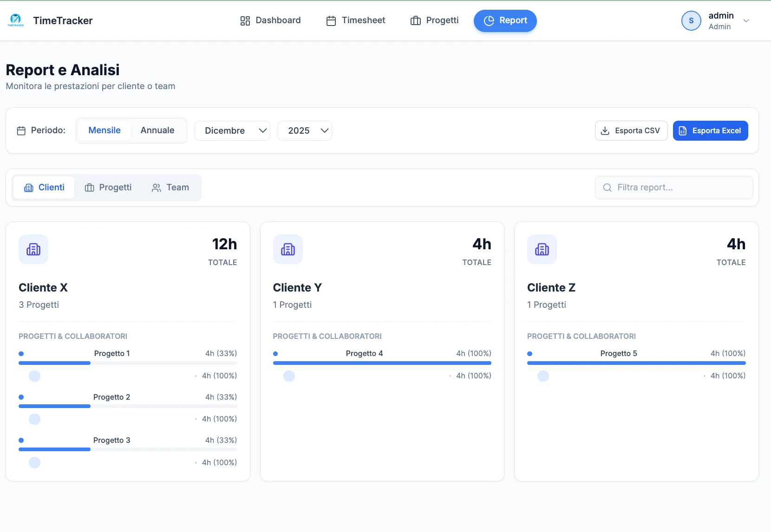Click collaborator avatar under Progetto 1
The width and height of the screenshot is (771, 532).
34,376
